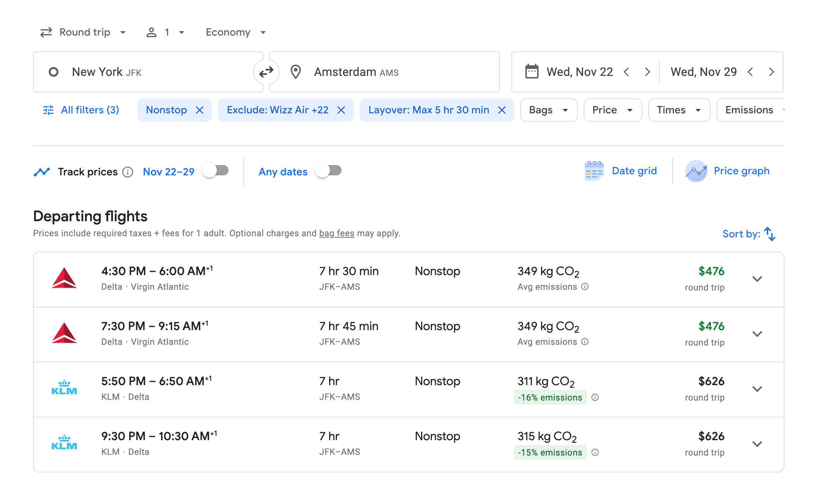The image size is (835, 504).
Task: Expand the 4:30 PM Delta flight details
Action: coord(757,279)
